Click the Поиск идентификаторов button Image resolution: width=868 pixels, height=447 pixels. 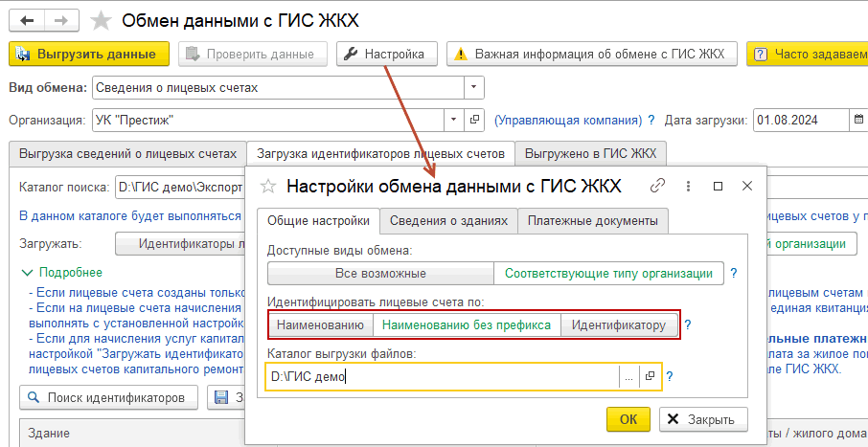coord(108,397)
